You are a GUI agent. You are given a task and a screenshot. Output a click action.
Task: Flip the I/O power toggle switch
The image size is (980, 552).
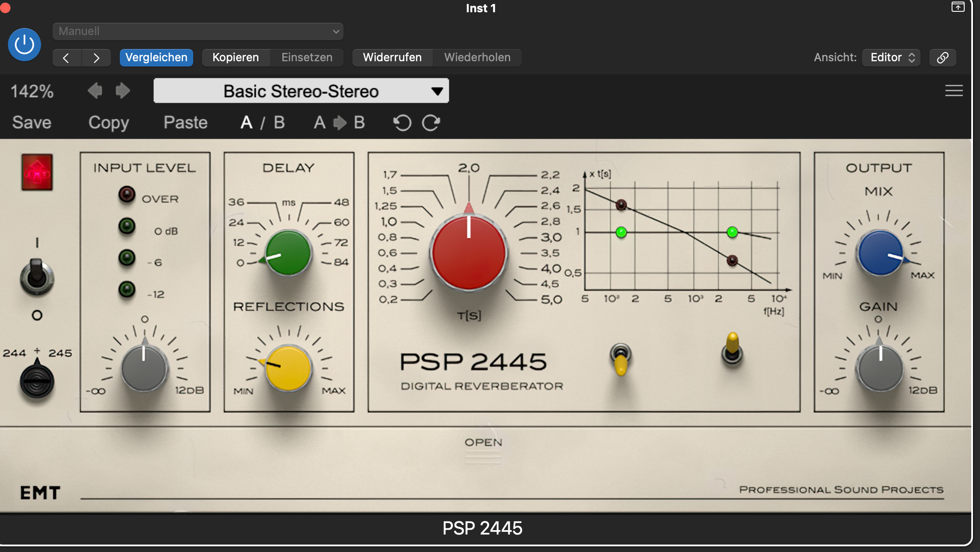point(37,276)
